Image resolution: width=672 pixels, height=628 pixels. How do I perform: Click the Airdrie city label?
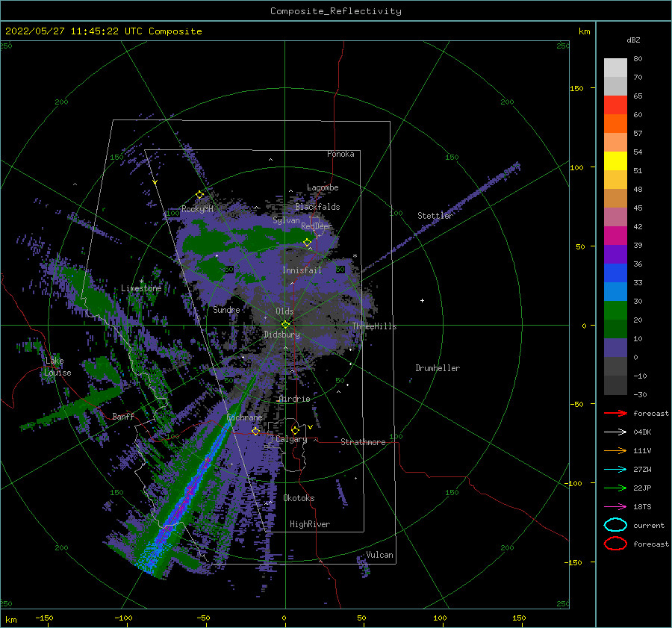pos(294,399)
